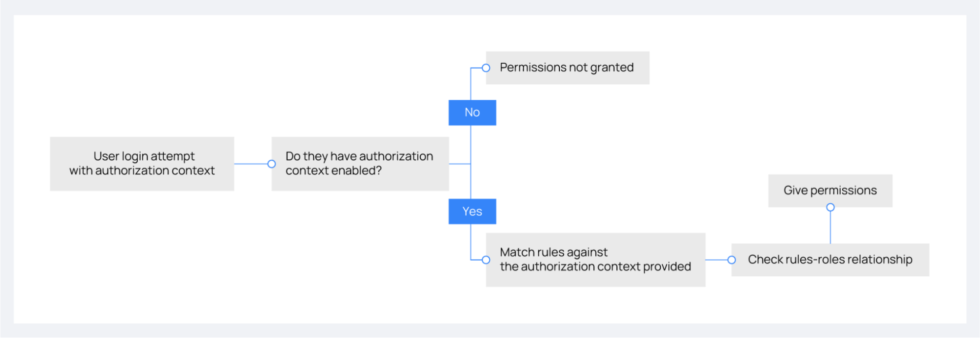Click the Give permissions box

click(830, 190)
